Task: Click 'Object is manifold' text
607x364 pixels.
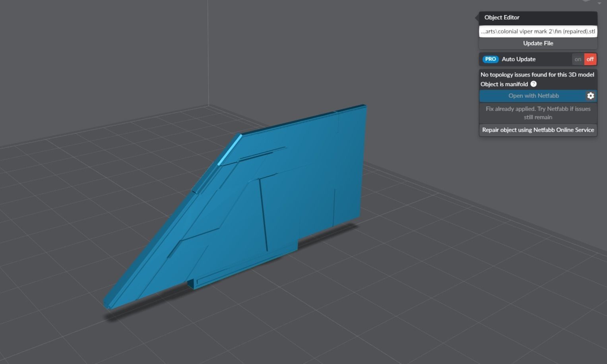Action: click(504, 84)
